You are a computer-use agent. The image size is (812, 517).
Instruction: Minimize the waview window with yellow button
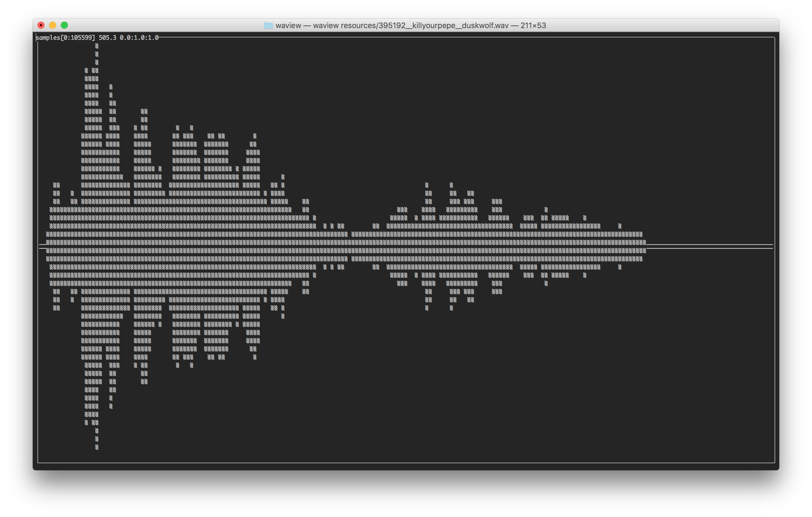pyautogui.click(x=53, y=25)
